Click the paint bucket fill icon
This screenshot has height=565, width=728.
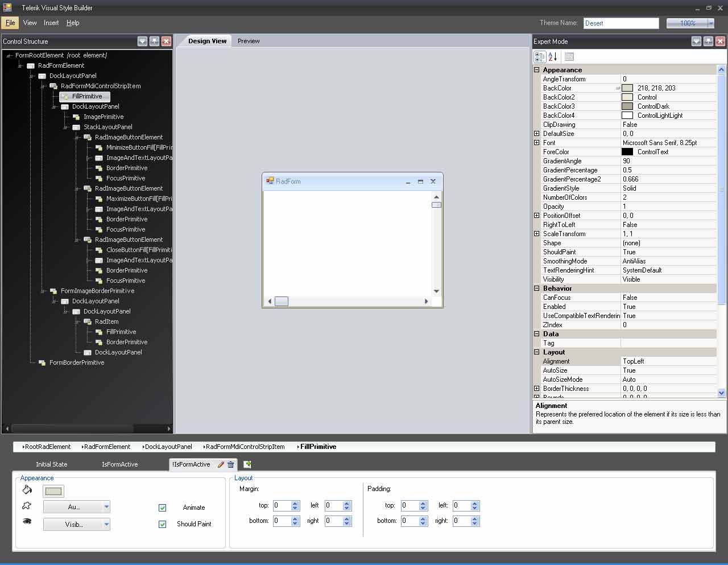tap(27, 490)
